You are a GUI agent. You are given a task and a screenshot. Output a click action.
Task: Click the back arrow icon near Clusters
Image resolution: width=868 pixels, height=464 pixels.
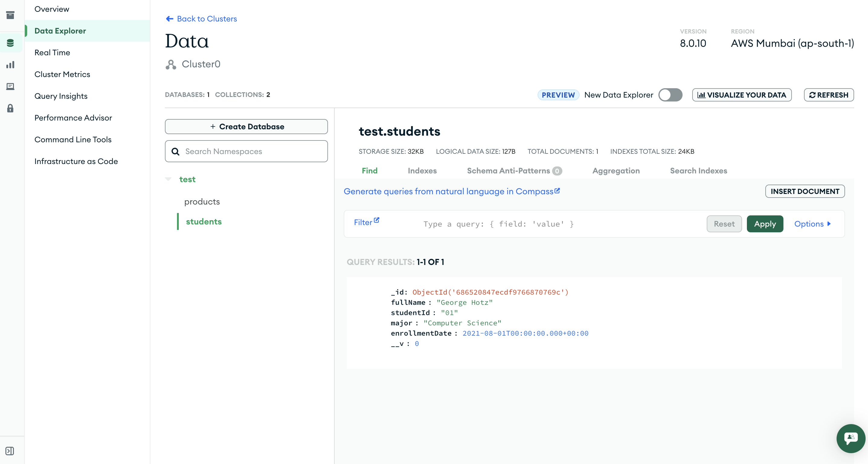pyautogui.click(x=169, y=19)
